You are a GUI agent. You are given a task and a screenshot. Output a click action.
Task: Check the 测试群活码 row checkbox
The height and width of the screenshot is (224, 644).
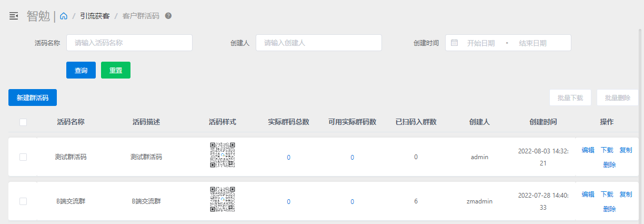pos(23,157)
